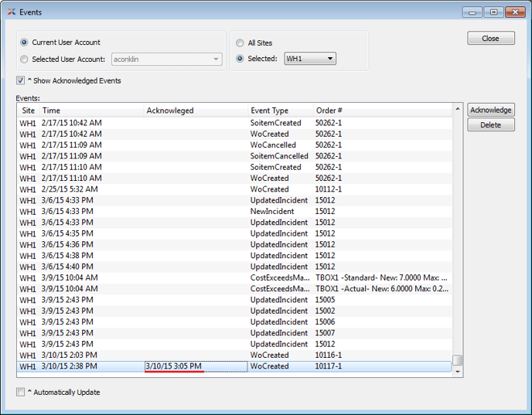Maximize the Events window
This screenshot has width=532, height=415.
[493, 12]
